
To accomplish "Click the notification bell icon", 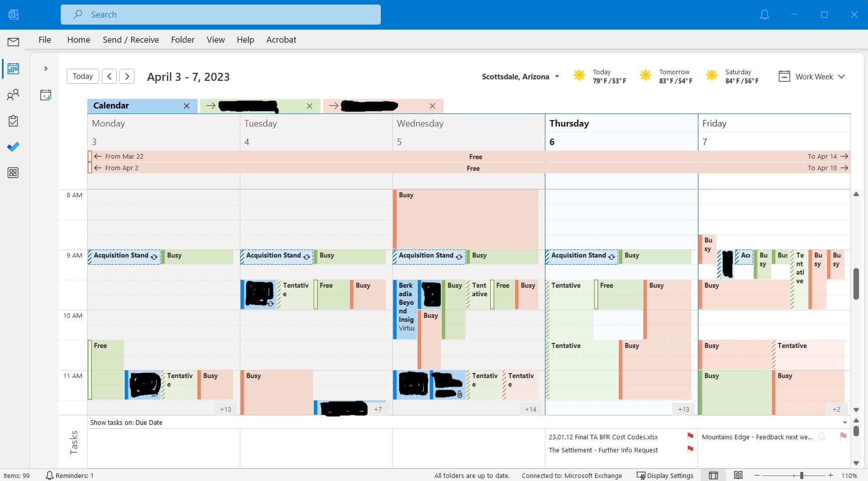I will 764,15.
